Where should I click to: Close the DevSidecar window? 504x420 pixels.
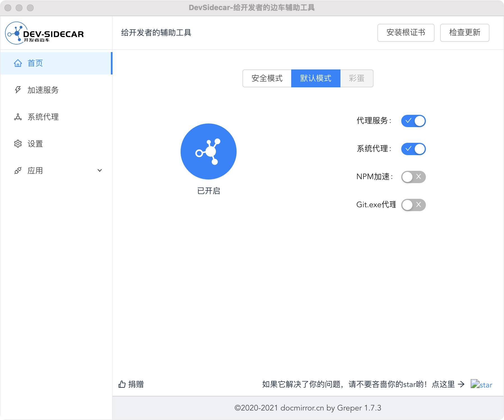(x=8, y=8)
